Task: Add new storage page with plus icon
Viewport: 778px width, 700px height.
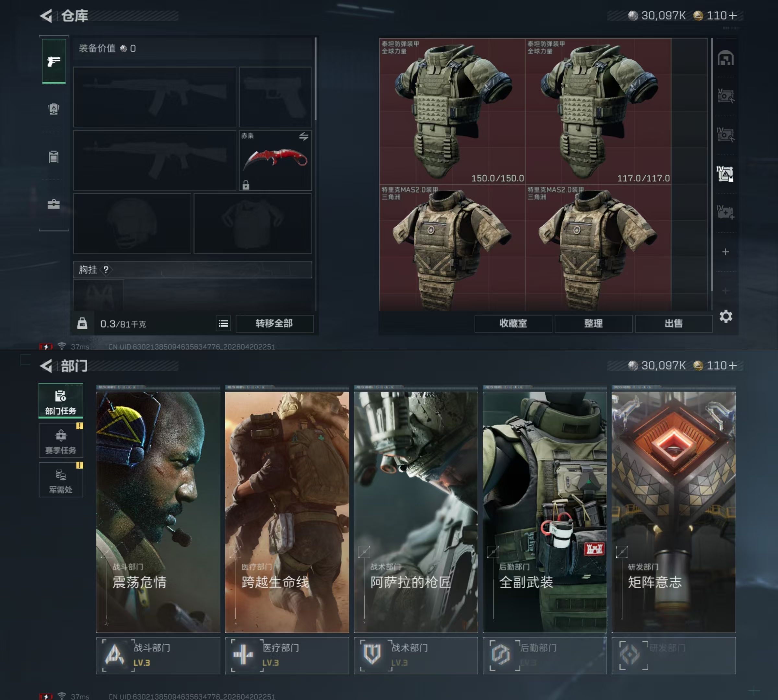Action: 725,252
